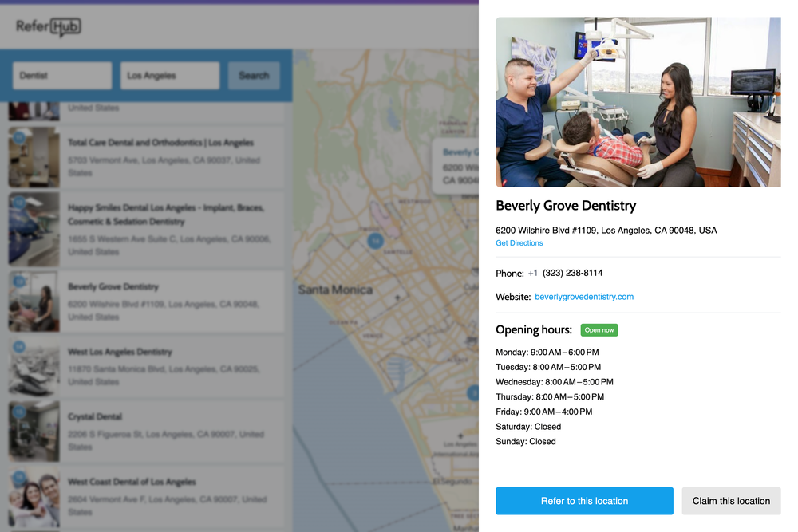This screenshot has height=532, width=798.
Task: Open Total Care Dental listing thumbnail
Action: click(x=34, y=157)
